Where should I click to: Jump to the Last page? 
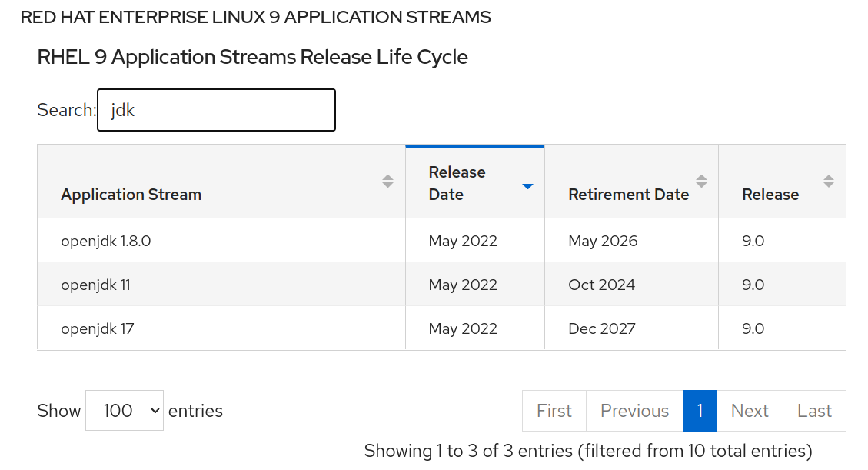(814, 411)
